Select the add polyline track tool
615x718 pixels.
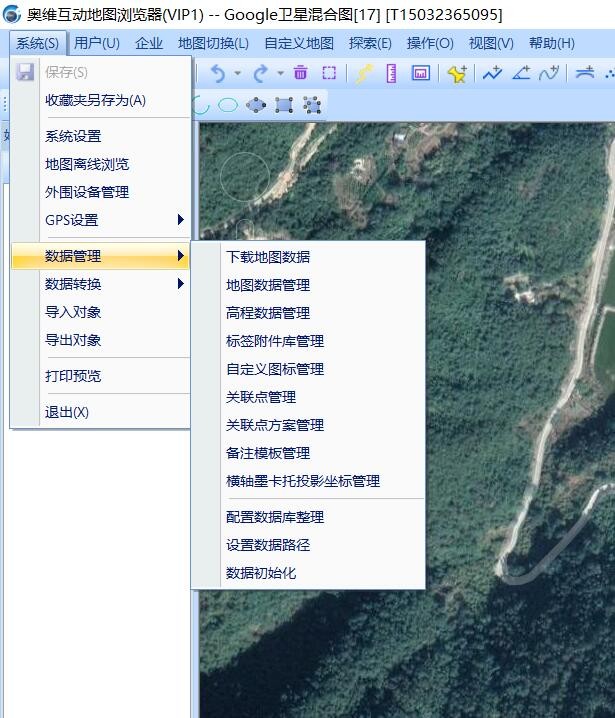[492, 72]
